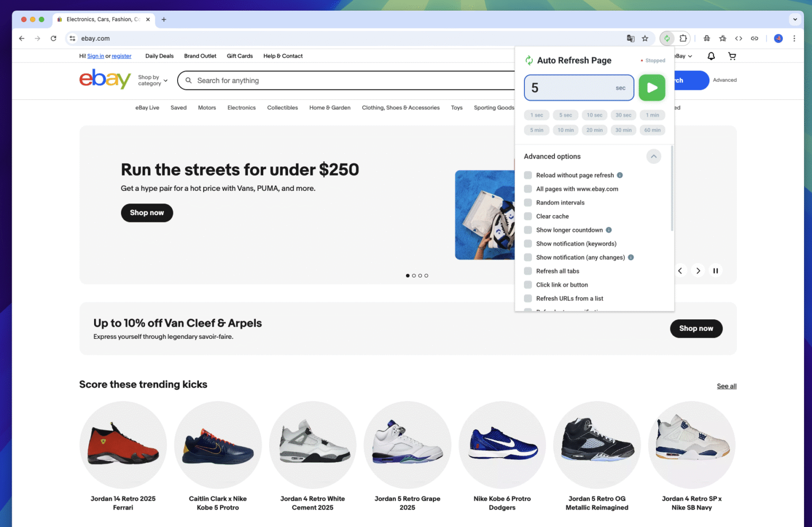The width and height of the screenshot is (812, 527).
Task: Click the eBay logo
Action: 105,79
